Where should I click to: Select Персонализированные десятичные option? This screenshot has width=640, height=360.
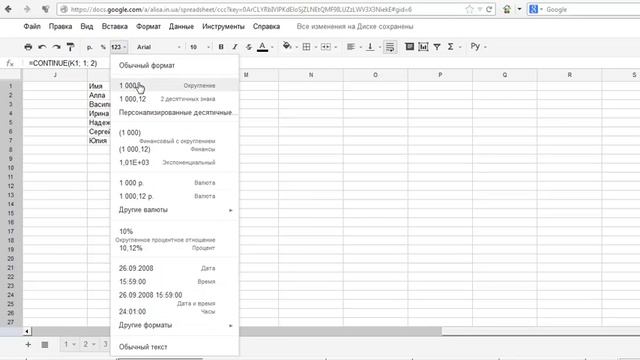[175, 112]
